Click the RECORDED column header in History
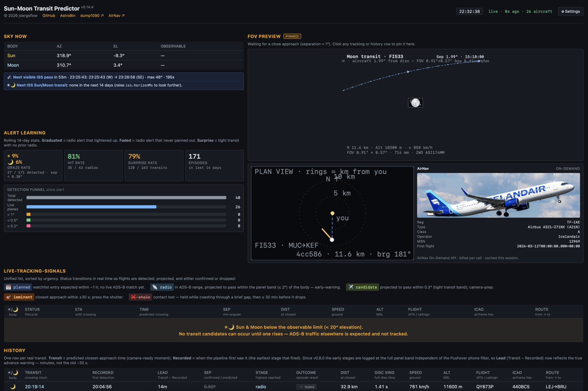 [103, 375]
